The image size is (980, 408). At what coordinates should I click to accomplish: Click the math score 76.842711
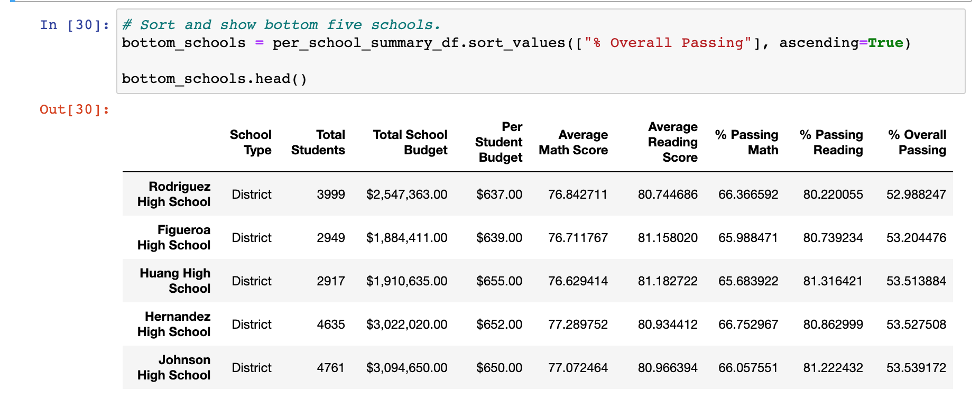[x=578, y=194]
